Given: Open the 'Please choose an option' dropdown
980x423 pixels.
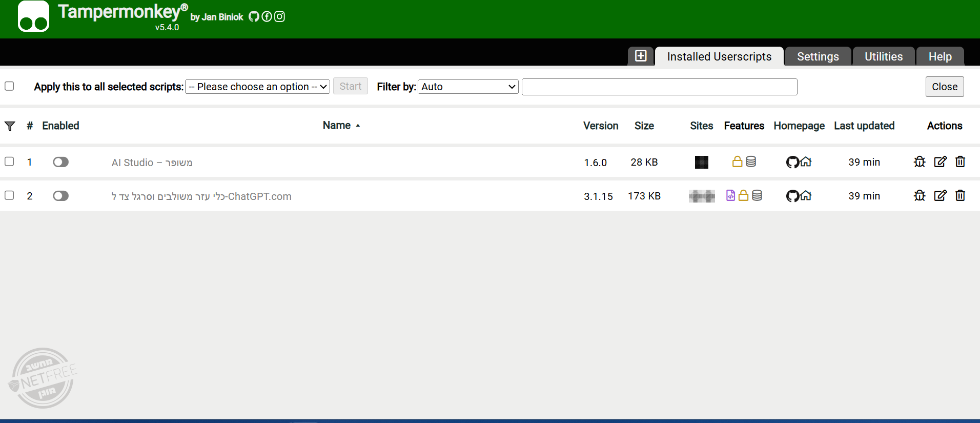Looking at the screenshot, I should [x=257, y=87].
